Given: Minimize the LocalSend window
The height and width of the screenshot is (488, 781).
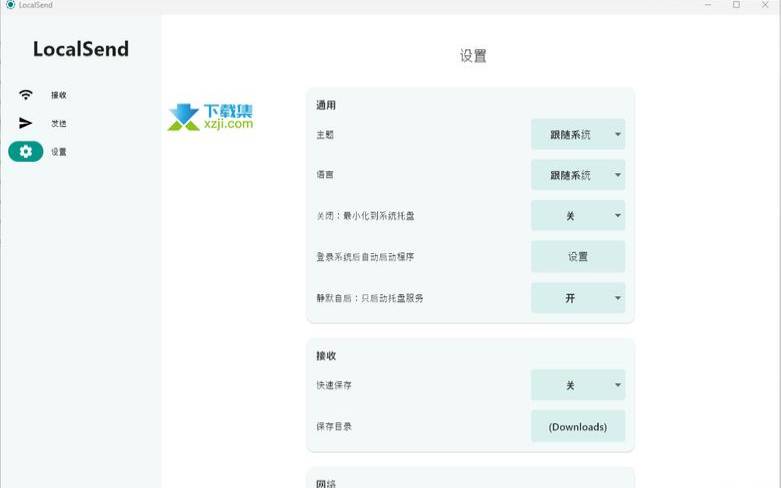Looking at the screenshot, I should click(x=708, y=4).
